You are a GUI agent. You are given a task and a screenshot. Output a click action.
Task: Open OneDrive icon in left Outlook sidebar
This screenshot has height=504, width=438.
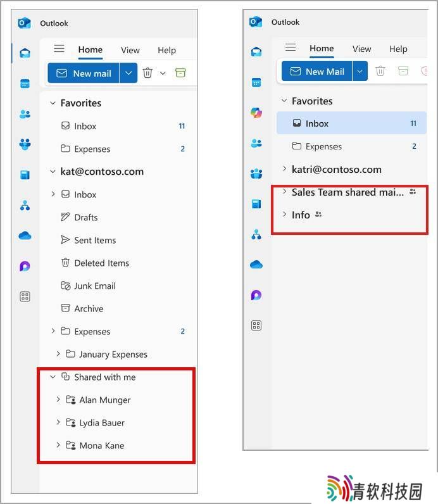tap(25, 236)
